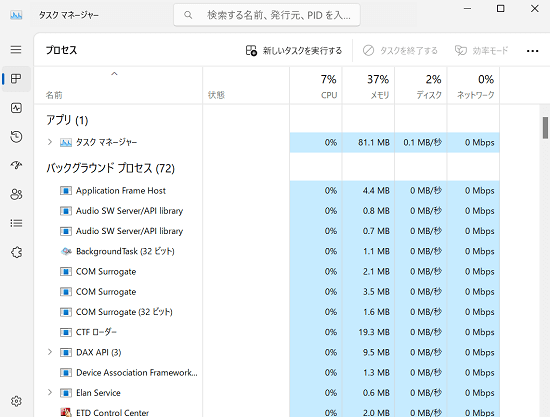550x417 pixels.
Task: Click the ETD Control Center process icon
Action: (x=66, y=412)
